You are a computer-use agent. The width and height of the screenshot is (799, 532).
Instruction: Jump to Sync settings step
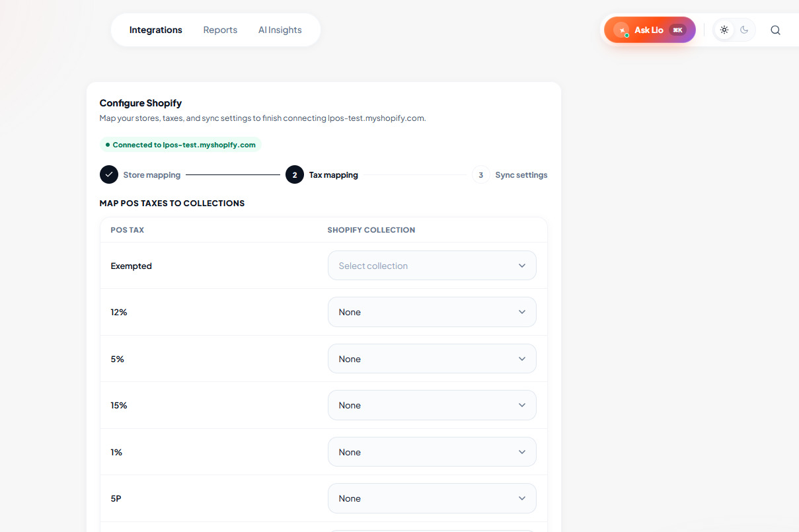click(521, 175)
